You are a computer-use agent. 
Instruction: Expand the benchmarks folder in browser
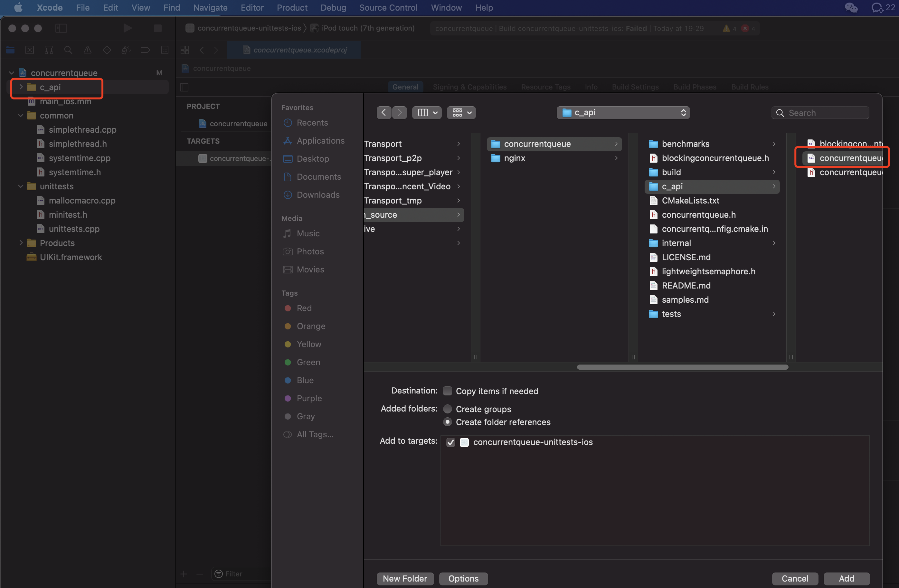685,144
